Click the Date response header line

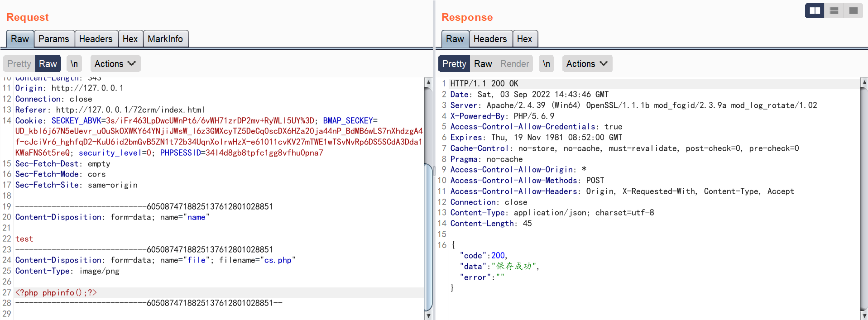click(x=530, y=94)
